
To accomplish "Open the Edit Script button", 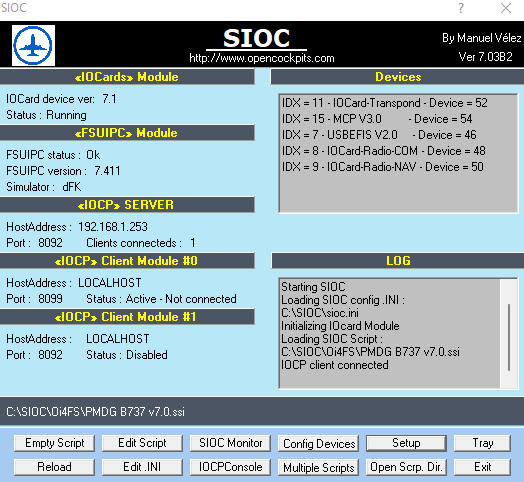I will coord(142,443).
